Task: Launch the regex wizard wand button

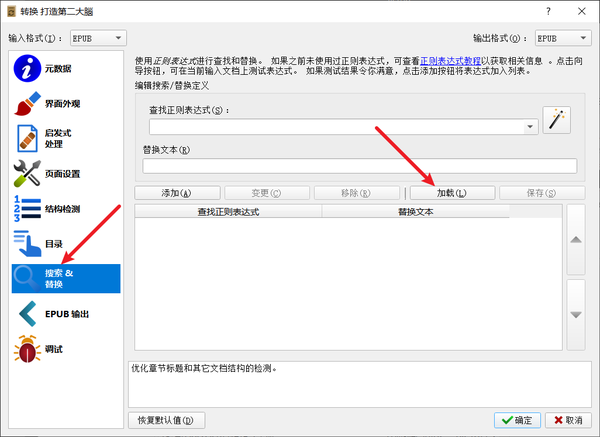Action: [556, 120]
